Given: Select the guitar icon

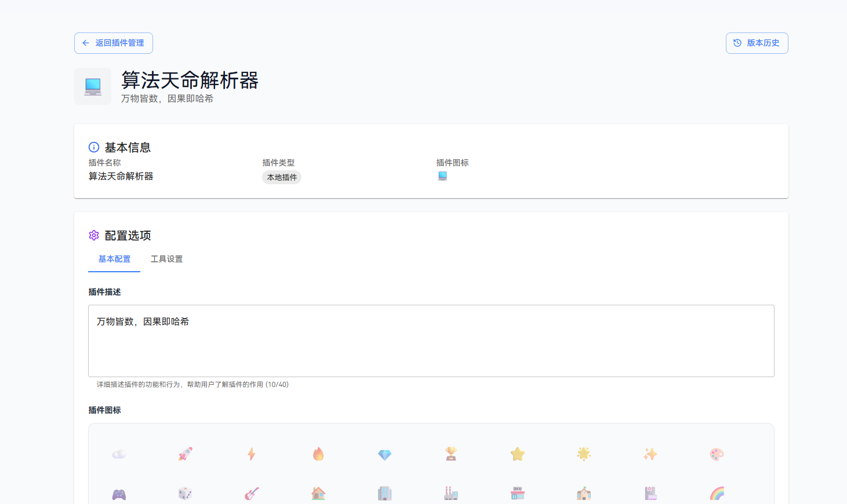Looking at the screenshot, I should (x=252, y=494).
